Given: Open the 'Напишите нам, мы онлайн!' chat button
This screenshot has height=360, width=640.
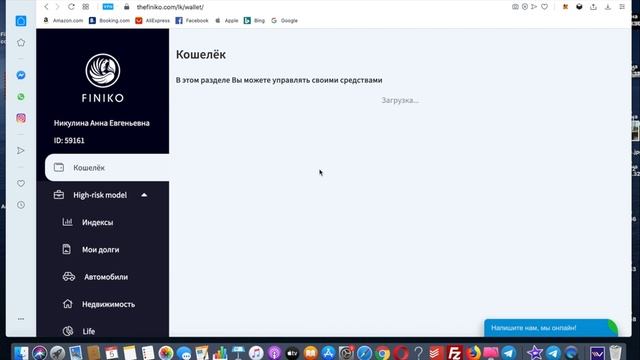Looking at the screenshot, I should coord(551,328).
